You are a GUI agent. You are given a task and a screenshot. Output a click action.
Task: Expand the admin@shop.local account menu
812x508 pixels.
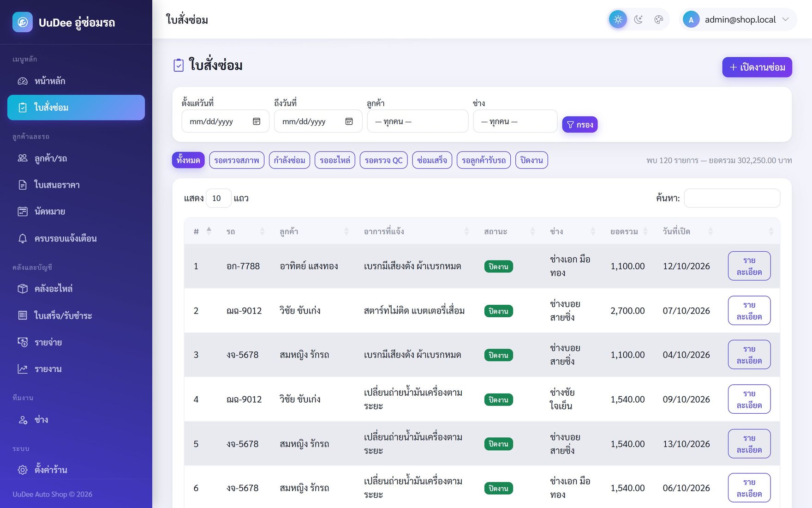[x=738, y=19]
